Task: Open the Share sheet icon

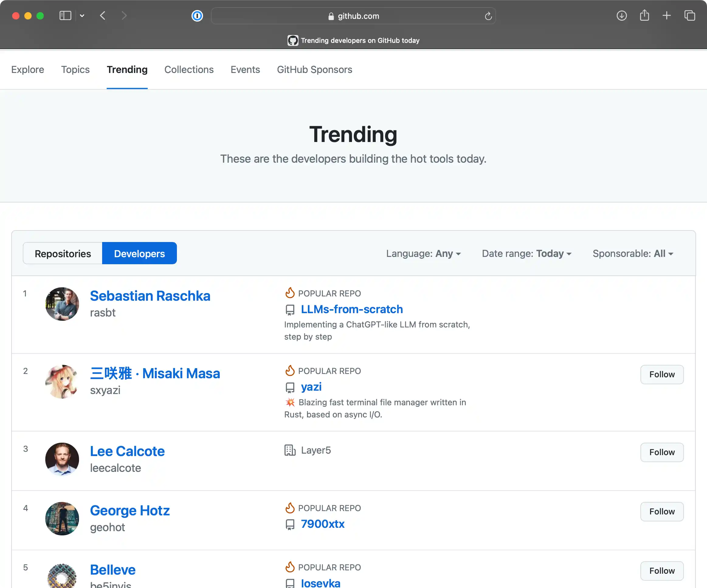Action: [644, 16]
